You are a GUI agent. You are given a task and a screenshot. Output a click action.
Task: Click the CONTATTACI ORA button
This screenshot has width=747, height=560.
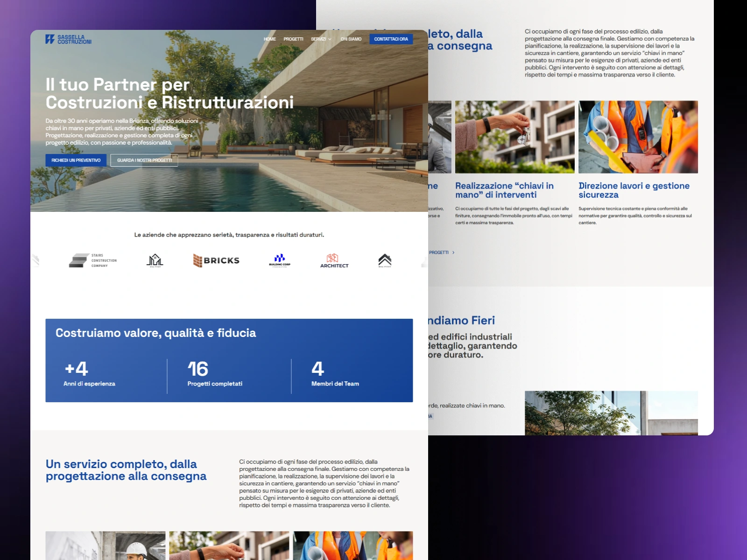pos(391,39)
